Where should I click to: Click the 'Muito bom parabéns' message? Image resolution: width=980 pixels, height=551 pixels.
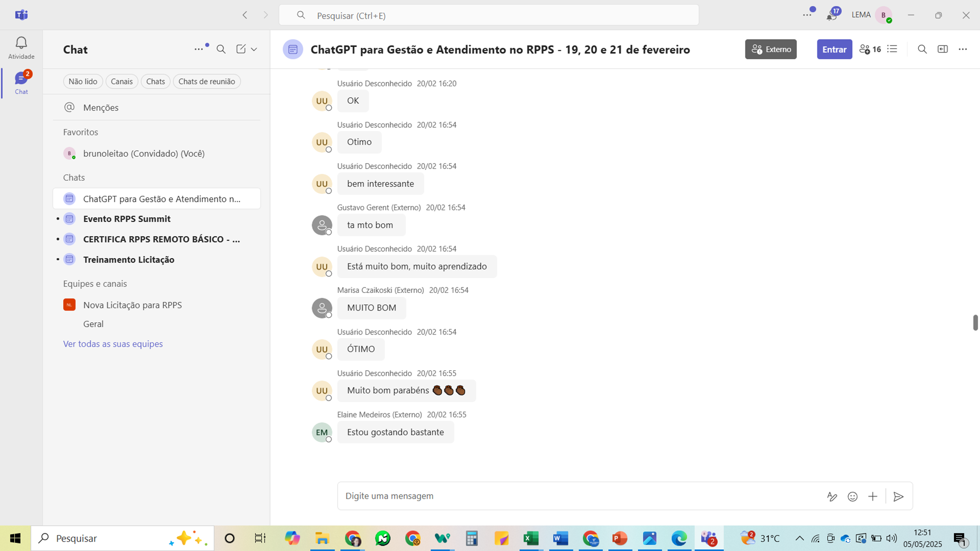406,390
